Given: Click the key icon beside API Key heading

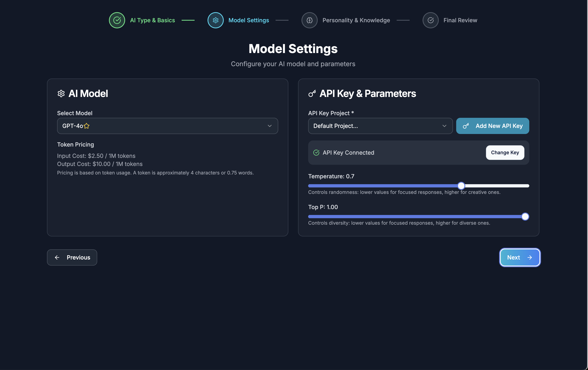Looking at the screenshot, I should (312, 94).
